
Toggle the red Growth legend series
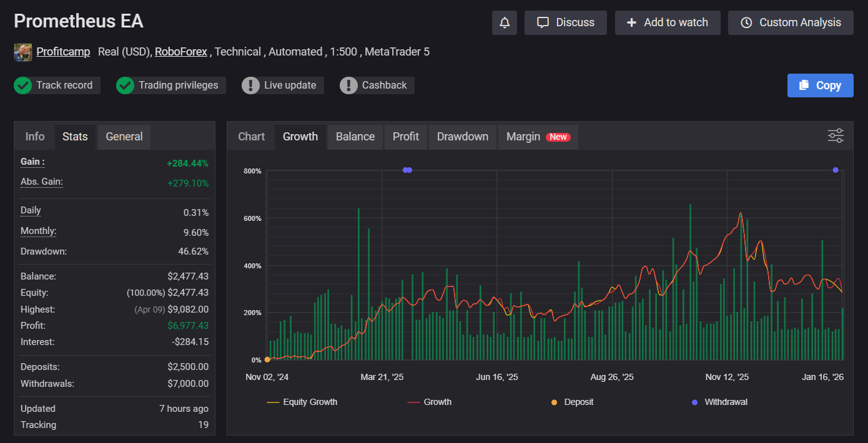(437, 402)
